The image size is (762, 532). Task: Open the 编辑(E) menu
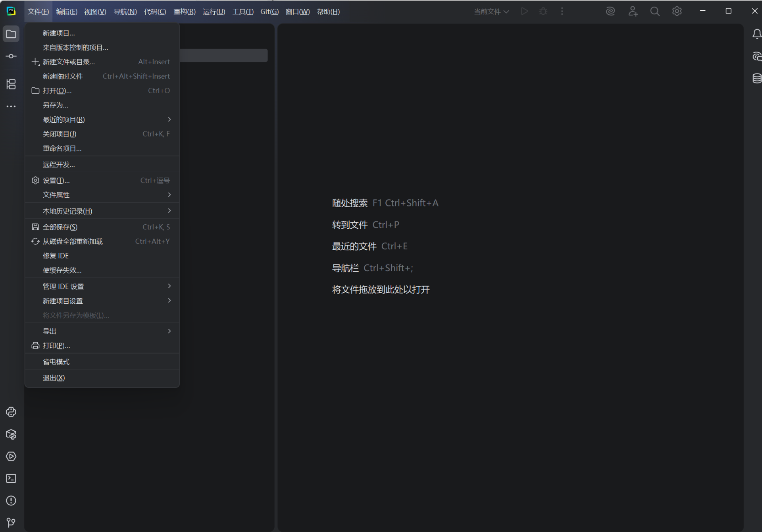pyautogui.click(x=67, y=12)
